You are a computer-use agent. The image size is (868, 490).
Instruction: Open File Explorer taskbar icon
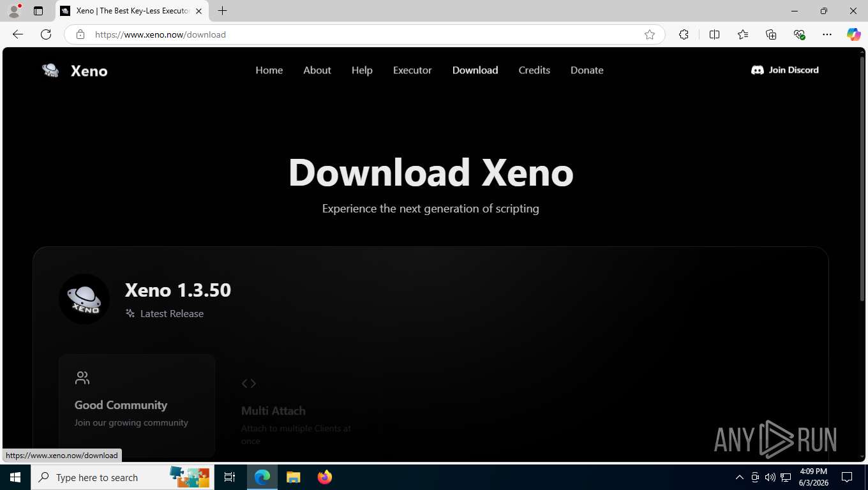pos(293,477)
